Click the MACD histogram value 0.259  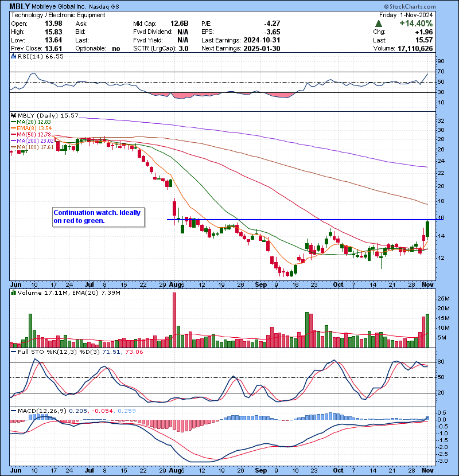pyautogui.click(x=127, y=411)
